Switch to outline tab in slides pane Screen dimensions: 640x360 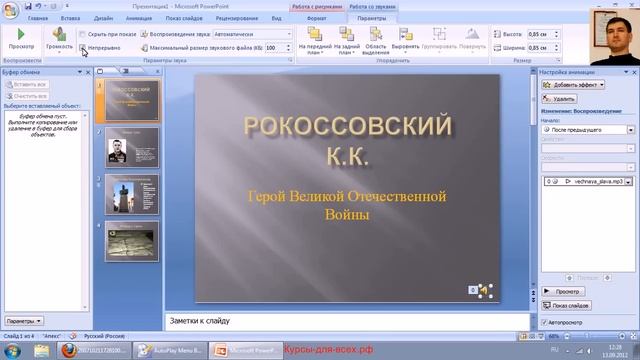coord(126,71)
